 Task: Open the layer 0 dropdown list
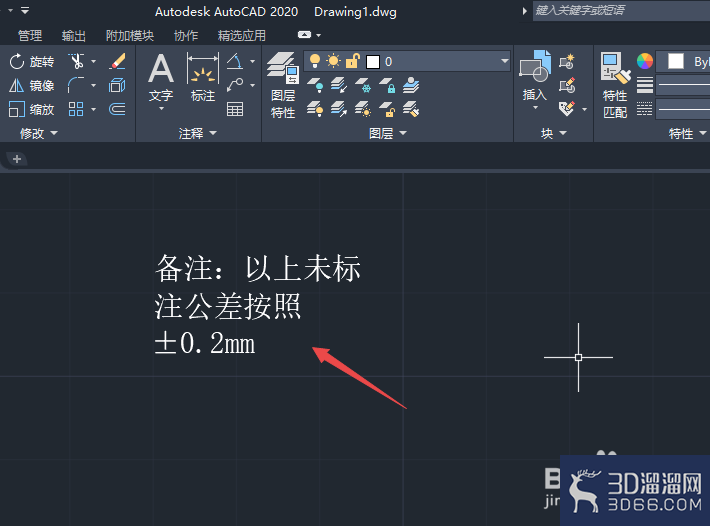tap(504, 61)
